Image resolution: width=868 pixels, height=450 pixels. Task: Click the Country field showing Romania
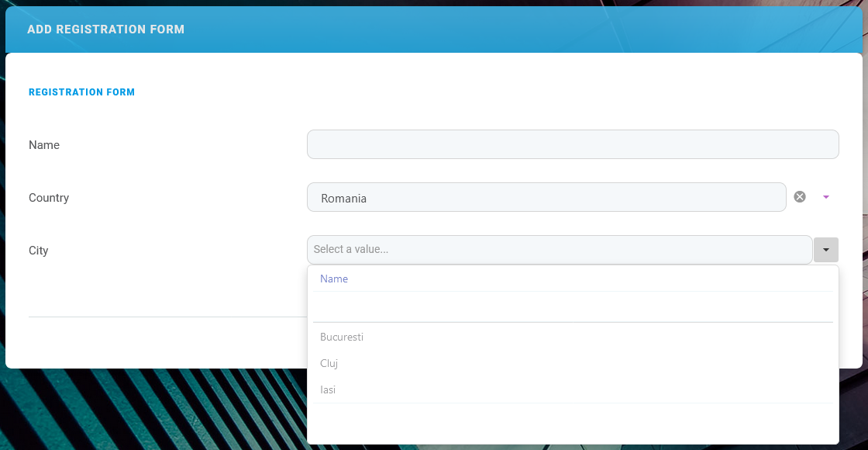(546, 198)
